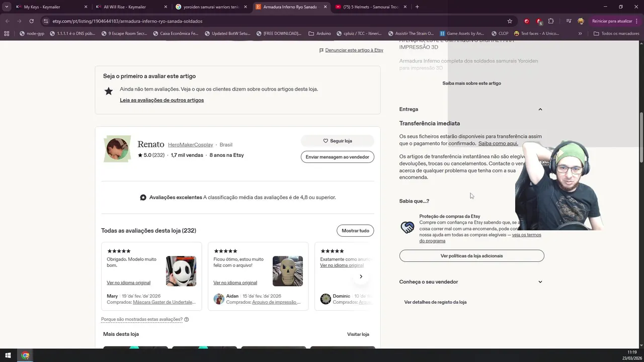Screen dimensions: 644x362
Task: Open the taskbar clock and date
Action: 632,355
